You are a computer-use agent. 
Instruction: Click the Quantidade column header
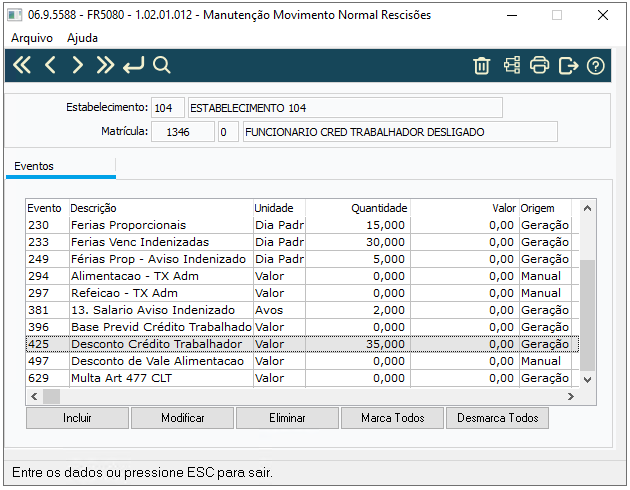358,208
